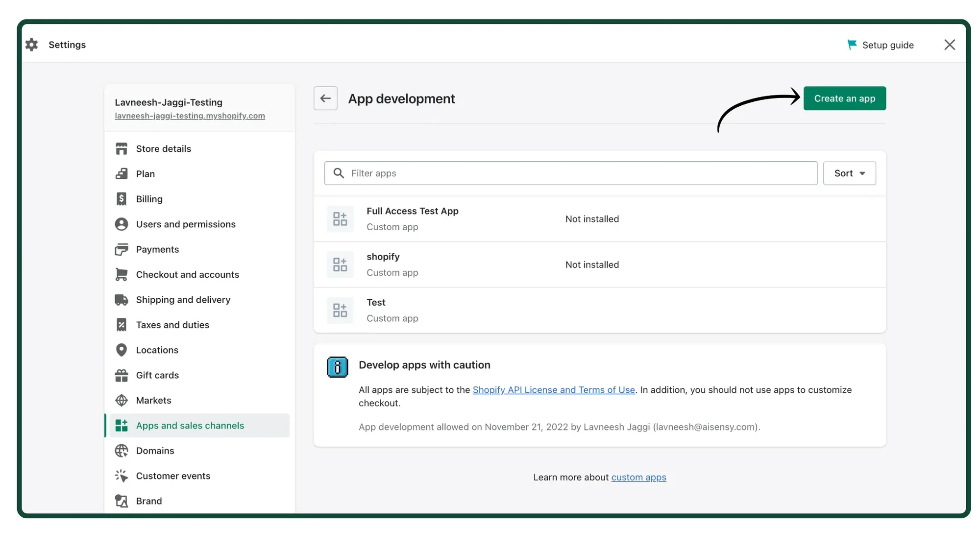
Task: Click the Store details icon
Action: tap(122, 148)
